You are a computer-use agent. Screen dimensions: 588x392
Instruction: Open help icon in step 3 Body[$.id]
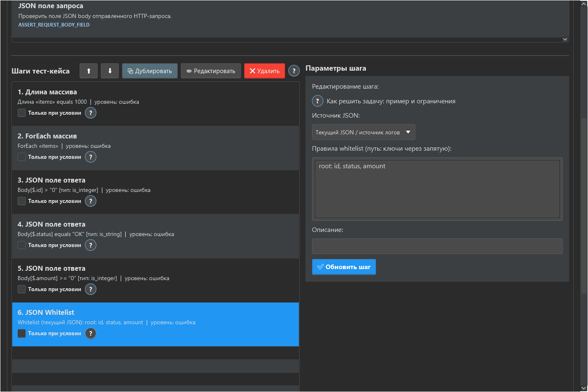(x=91, y=201)
